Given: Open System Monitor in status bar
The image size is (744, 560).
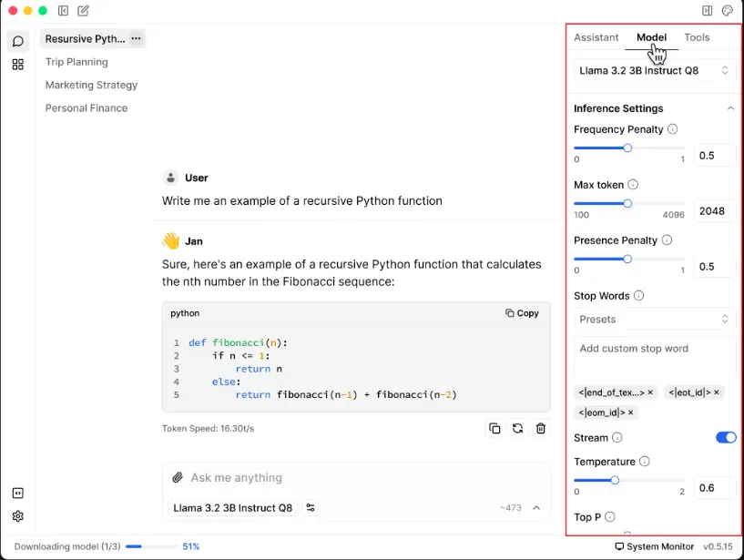Looking at the screenshot, I should [655, 546].
